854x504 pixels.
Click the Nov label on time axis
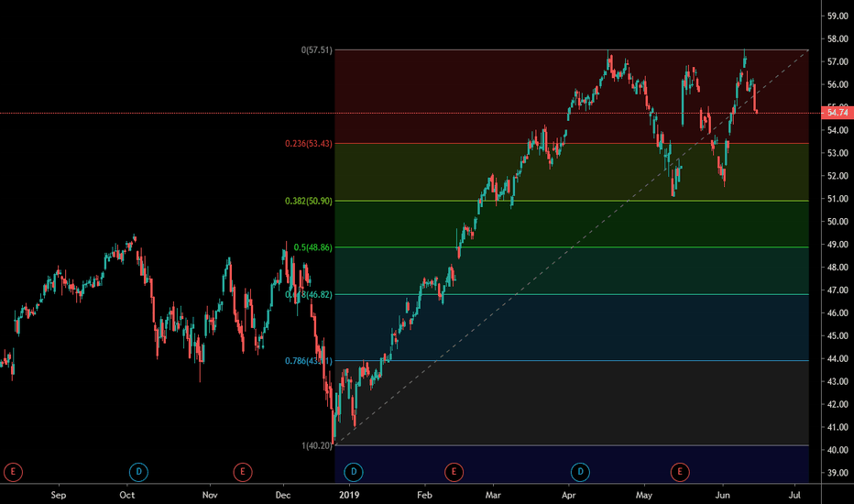210,495
